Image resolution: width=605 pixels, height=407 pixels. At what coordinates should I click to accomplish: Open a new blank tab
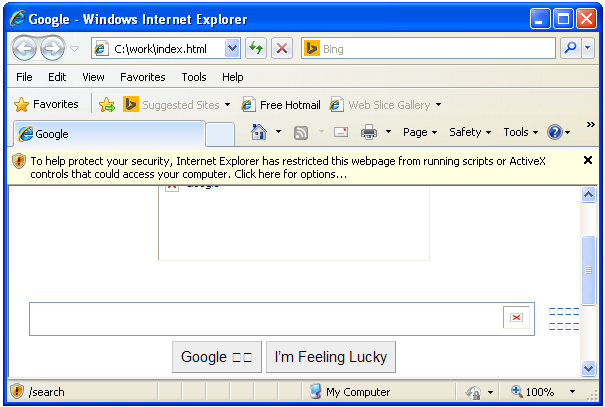(220, 135)
